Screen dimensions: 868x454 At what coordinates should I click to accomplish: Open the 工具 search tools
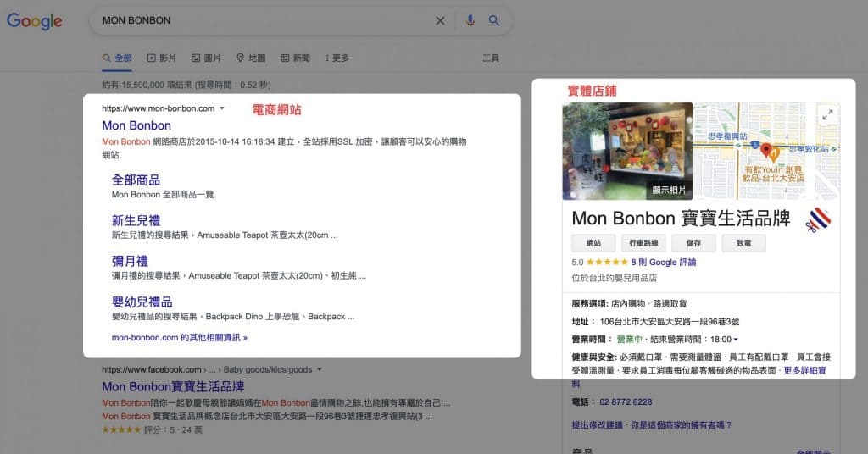pos(491,58)
